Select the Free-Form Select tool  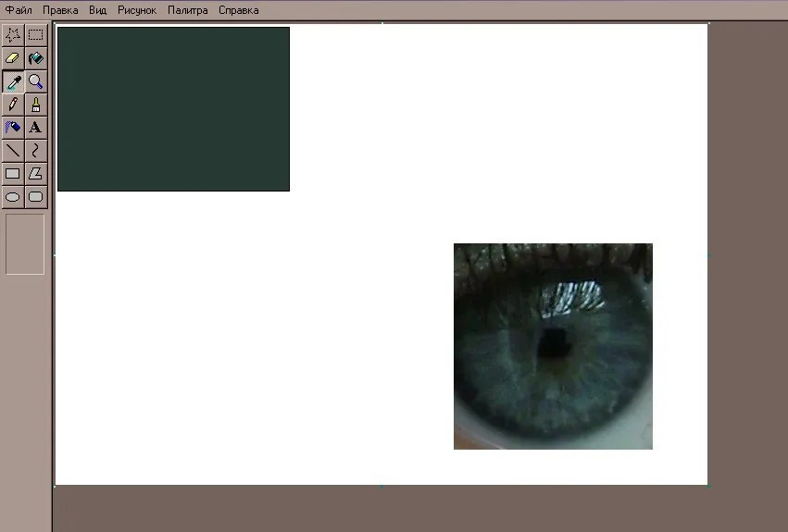13,34
